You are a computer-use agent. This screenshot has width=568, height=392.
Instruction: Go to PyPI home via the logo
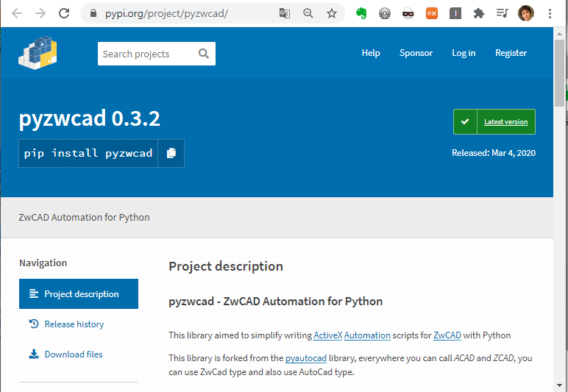click(38, 53)
